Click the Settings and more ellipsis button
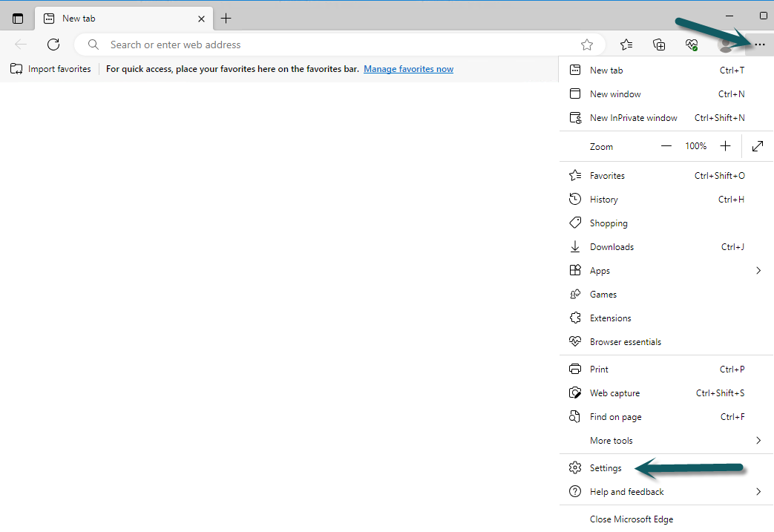The width and height of the screenshot is (774, 532). click(x=760, y=45)
